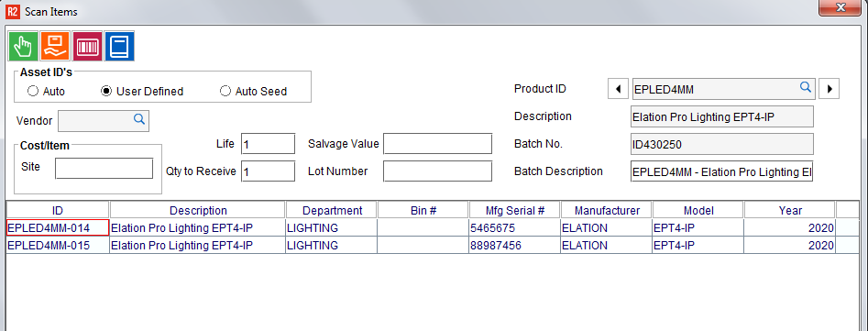Click the red barcode scan icon
The width and height of the screenshot is (868, 331).
87,46
